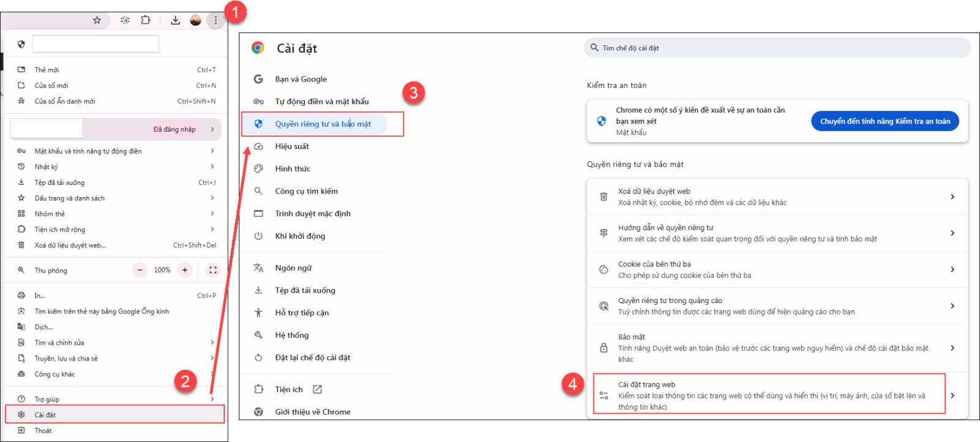Expand the 'Đã đăng nhập' profile row

click(116, 129)
